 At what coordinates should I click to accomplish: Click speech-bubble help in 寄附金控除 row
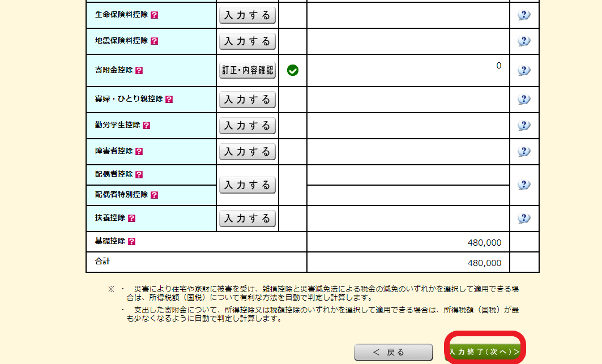click(x=524, y=71)
